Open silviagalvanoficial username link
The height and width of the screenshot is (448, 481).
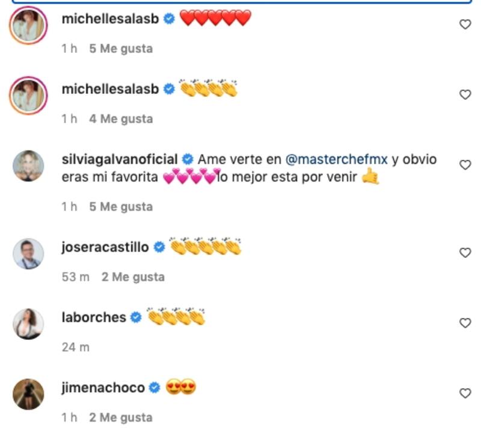pyautogui.click(x=120, y=160)
